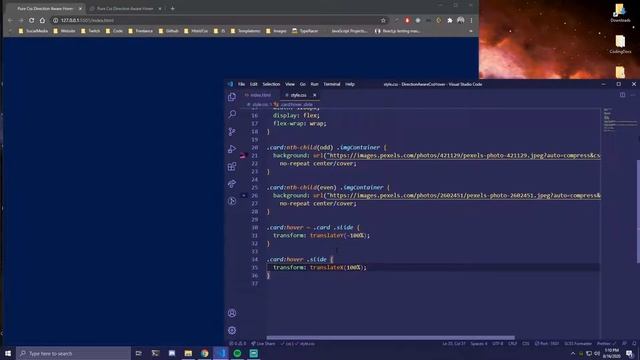
Task: Open Chrome's three-dot menu
Action: pos(471,20)
